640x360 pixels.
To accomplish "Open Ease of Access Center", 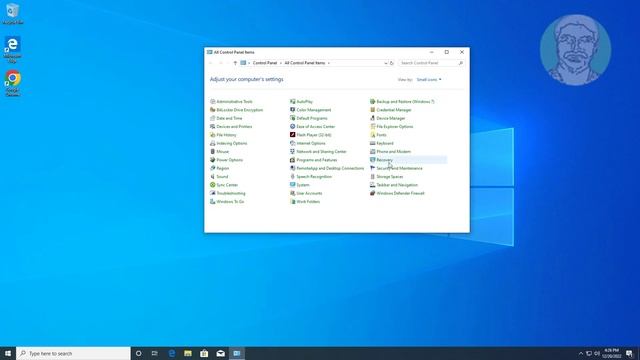I will [313, 127].
